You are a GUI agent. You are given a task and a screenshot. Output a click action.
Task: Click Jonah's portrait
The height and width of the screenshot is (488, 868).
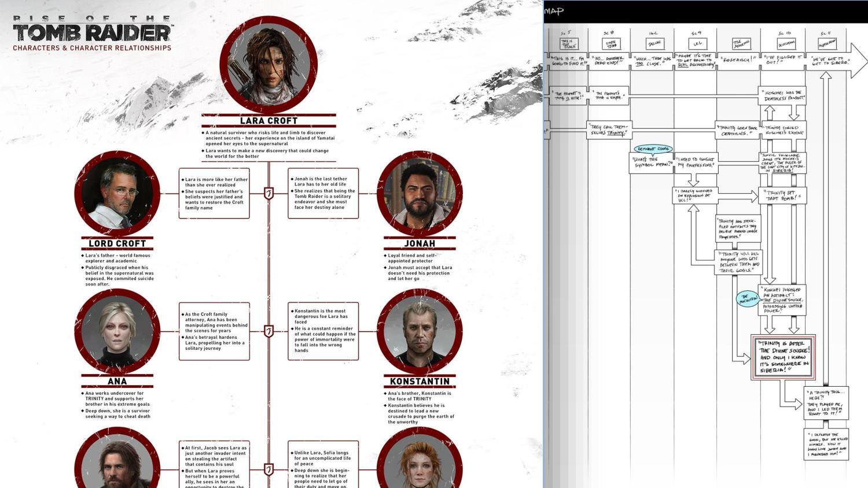(x=420, y=194)
